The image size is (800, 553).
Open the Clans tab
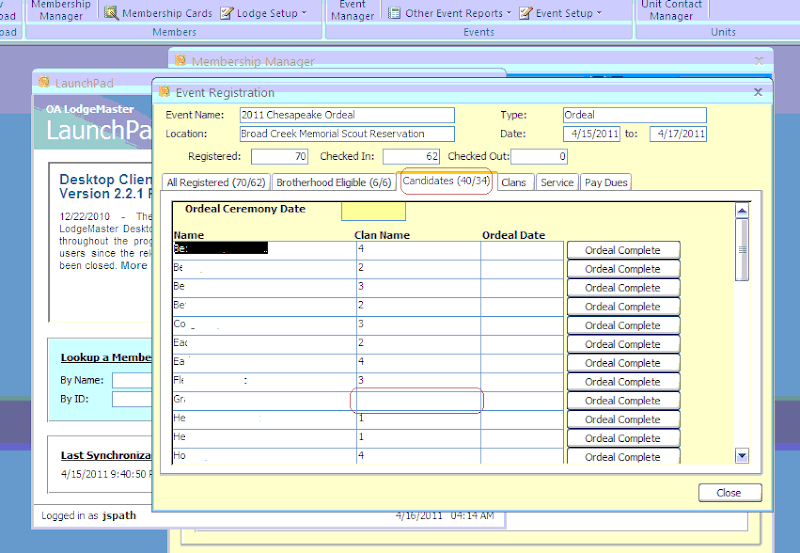(513, 182)
